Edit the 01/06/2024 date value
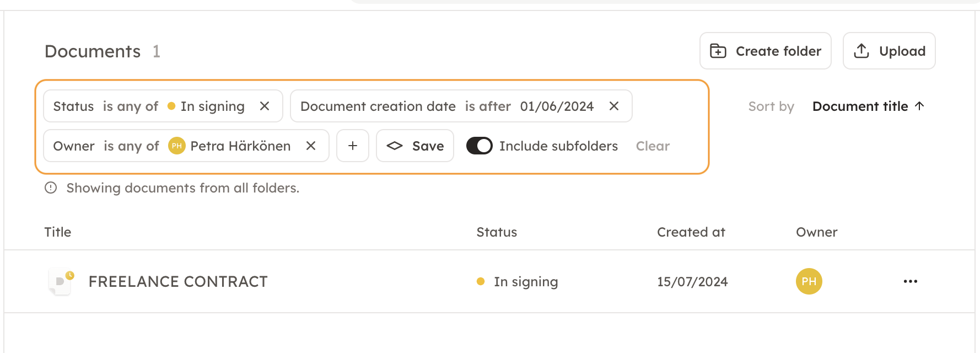This screenshot has width=980, height=353. click(x=557, y=106)
